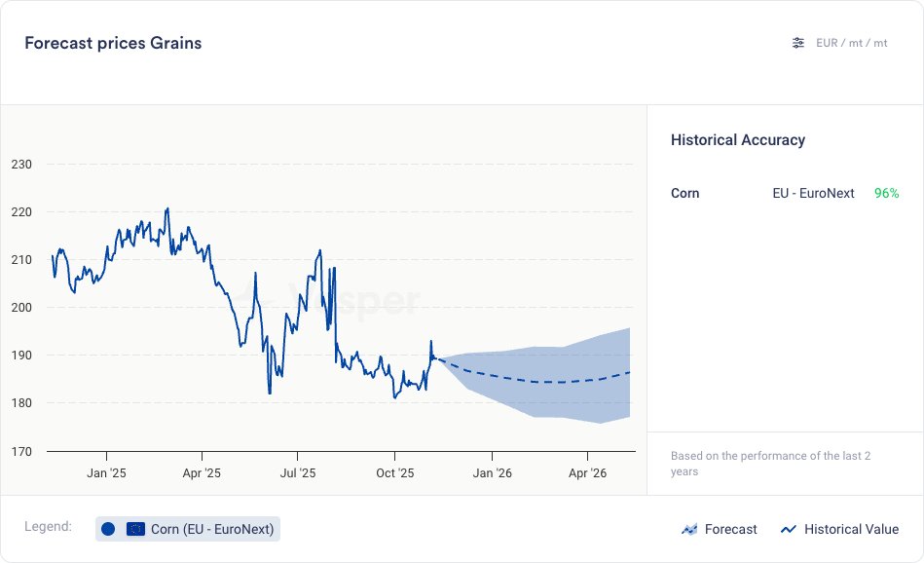Select the Historical Value legend label
Screen dimensions: 924x563
coord(851,529)
